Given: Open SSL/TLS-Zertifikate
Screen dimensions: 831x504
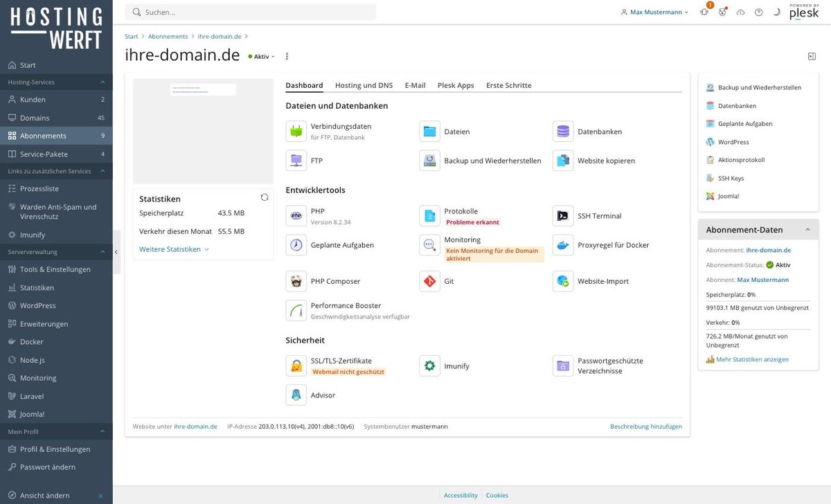Looking at the screenshot, I should tap(296, 366).
